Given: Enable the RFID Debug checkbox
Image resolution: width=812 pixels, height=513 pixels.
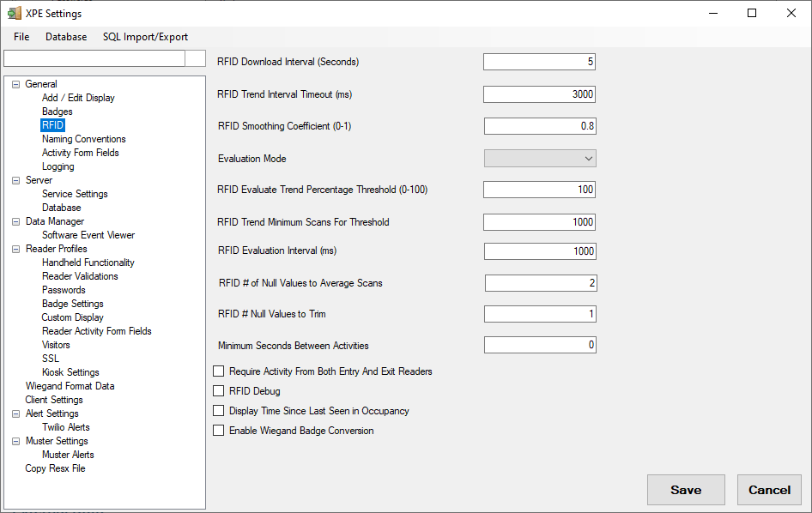Looking at the screenshot, I should (219, 391).
